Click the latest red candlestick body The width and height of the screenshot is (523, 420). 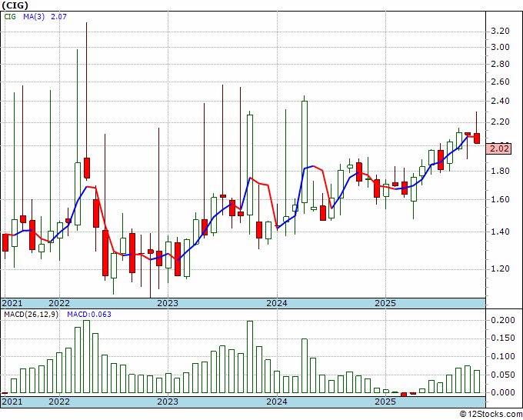[x=477, y=138]
